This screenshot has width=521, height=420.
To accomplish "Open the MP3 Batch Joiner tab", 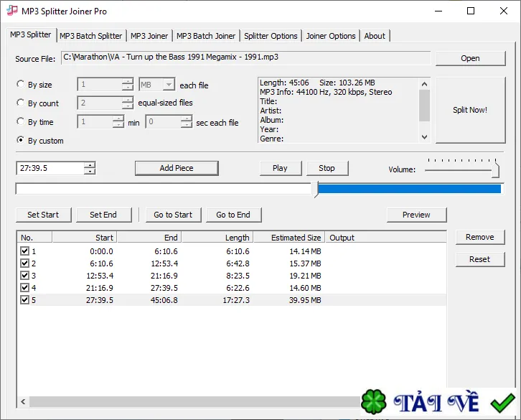I will coord(206,36).
